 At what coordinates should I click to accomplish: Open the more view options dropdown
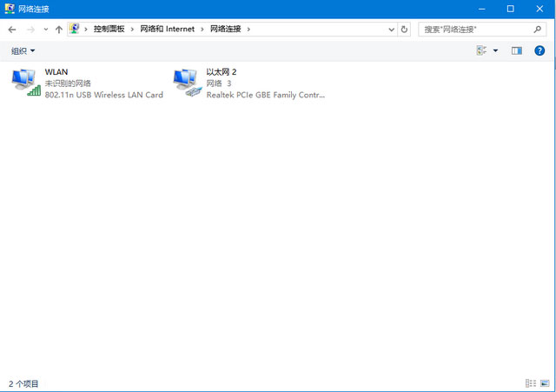(495, 50)
